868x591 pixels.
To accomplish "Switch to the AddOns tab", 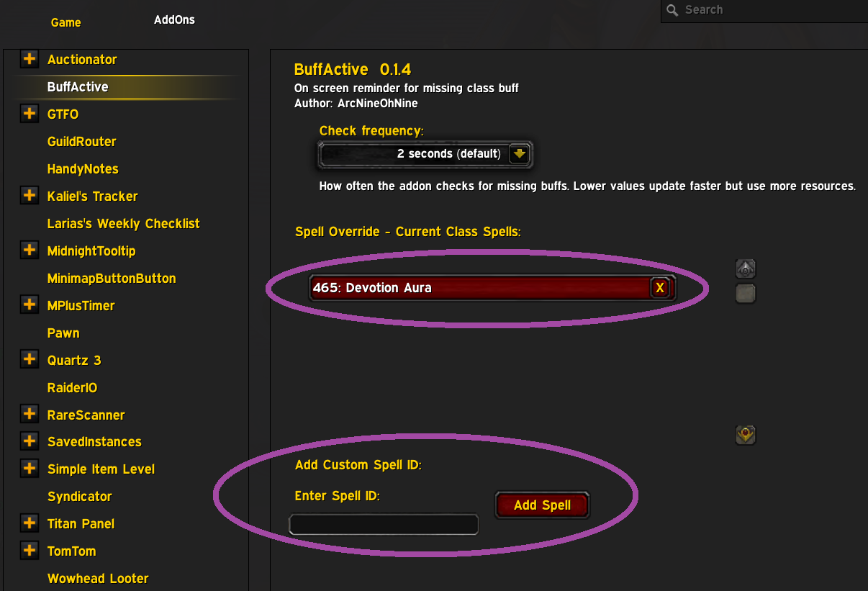I will coord(174,19).
